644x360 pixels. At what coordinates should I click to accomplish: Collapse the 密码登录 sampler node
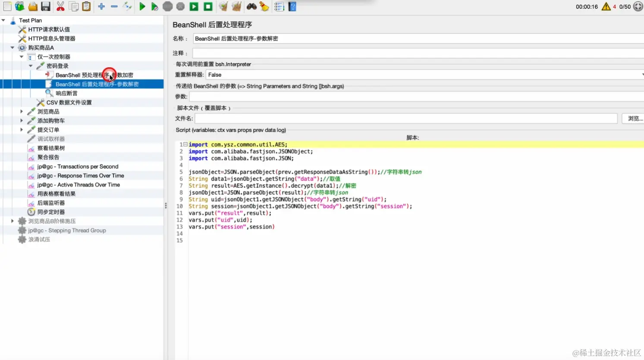click(31, 66)
